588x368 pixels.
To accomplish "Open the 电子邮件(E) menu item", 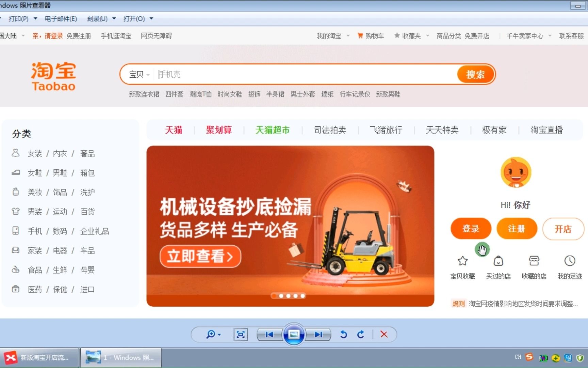I will tap(61, 19).
